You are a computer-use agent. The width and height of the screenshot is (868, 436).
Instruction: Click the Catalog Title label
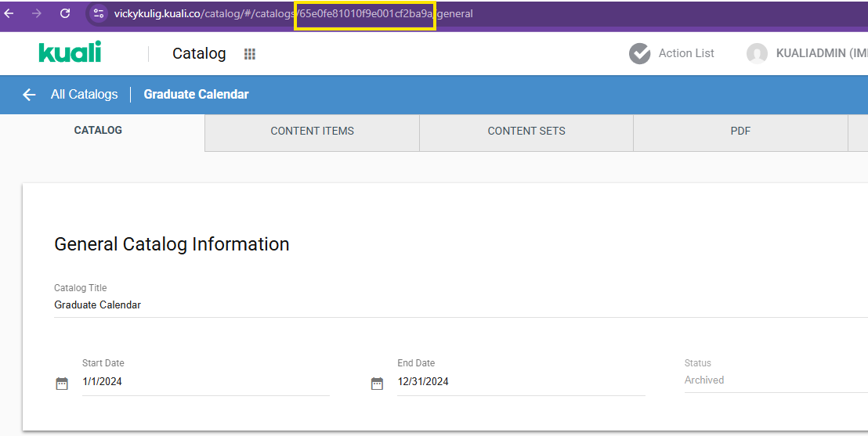click(x=80, y=288)
